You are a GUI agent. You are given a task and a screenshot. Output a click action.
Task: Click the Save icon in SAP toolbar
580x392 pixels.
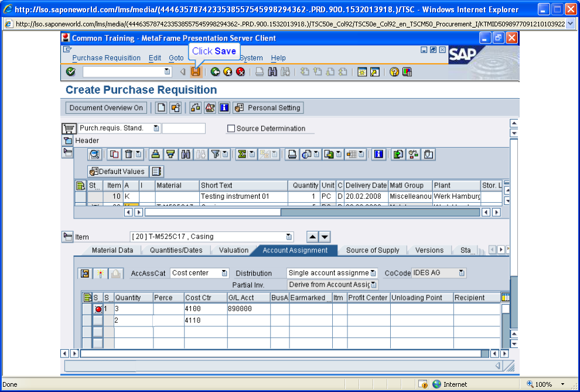tap(195, 71)
